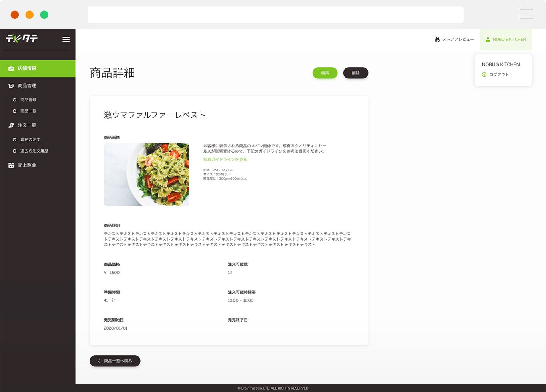Open the browser hamburger menu

526,14
